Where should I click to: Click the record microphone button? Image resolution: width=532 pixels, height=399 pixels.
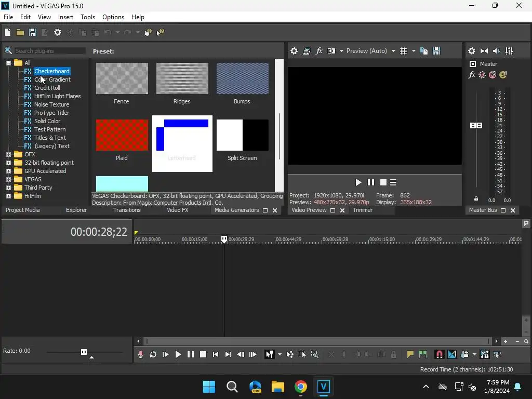click(140, 354)
